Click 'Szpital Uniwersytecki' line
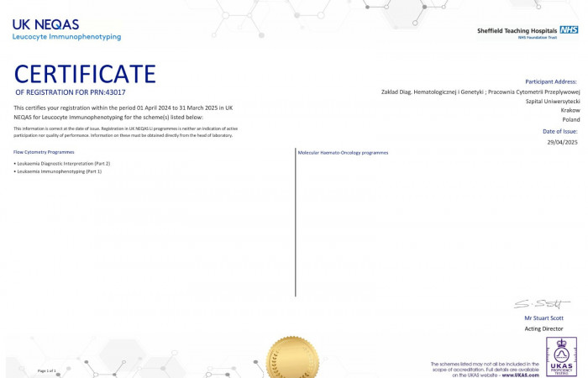Screen dimensions: 588x378 553,102
